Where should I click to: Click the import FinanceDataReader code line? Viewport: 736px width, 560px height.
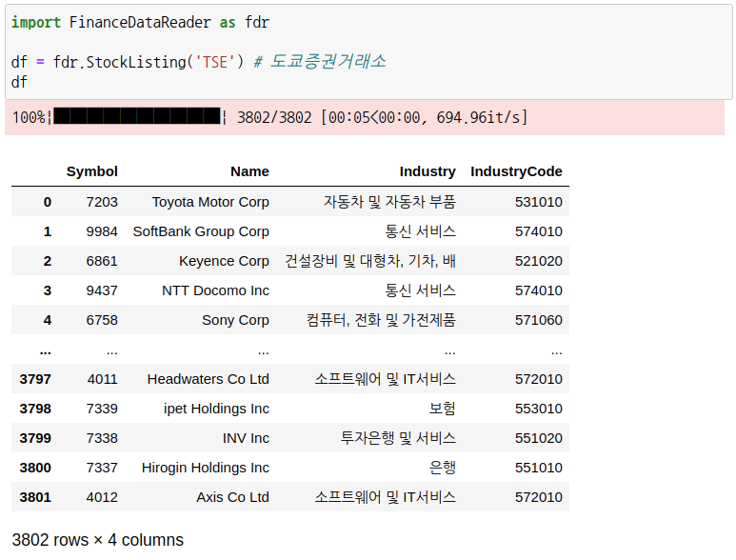pos(140,22)
